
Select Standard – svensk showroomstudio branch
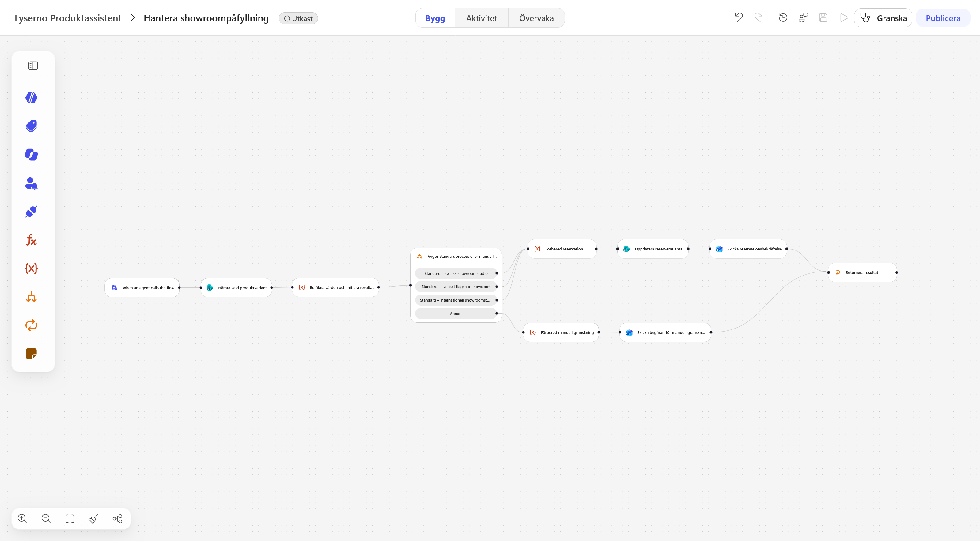point(456,273)
